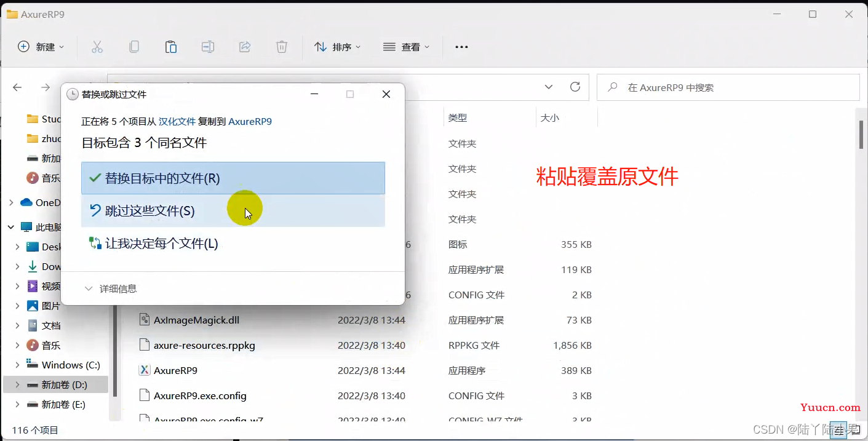Click the Back navigation arrow
Viewport: 868px width, 441px height.
pyautogui.click(x=17, y=87)
